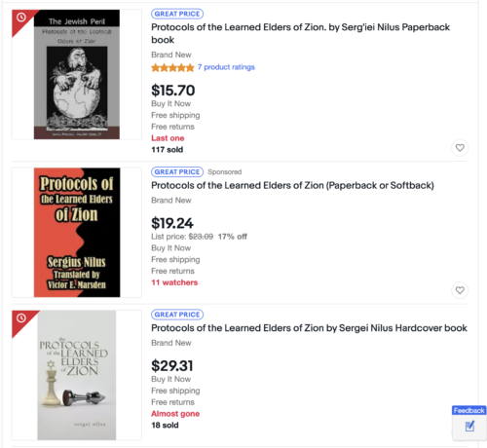This screenshot has height=448, width=487.
Task: Click the clock icon on first listing thumbnail
Action: pyautogui.click(x=21, y=18)
